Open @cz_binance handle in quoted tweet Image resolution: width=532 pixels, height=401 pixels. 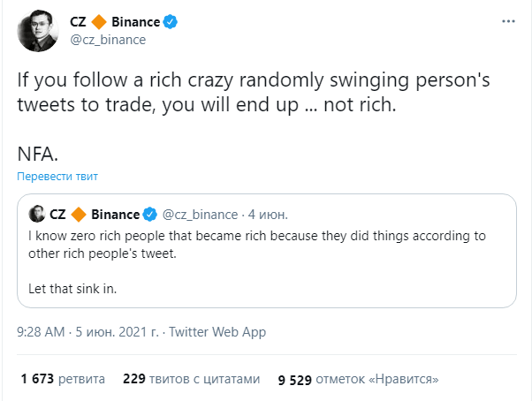pos(201,215)
